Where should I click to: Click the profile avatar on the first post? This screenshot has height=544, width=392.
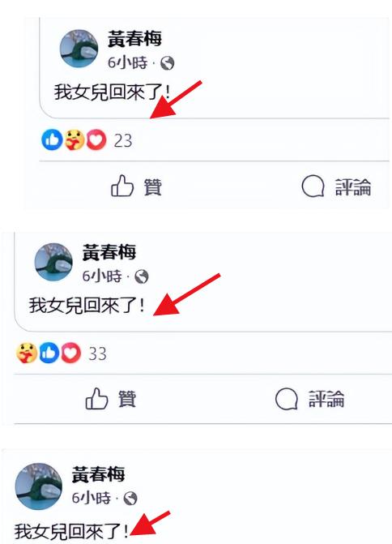pos(79,48)
